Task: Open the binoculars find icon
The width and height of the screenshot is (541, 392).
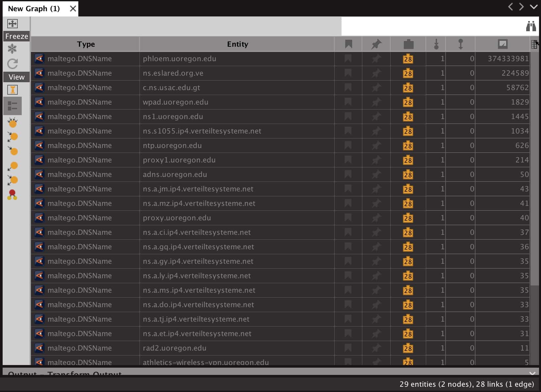Action: pos(531,26)
